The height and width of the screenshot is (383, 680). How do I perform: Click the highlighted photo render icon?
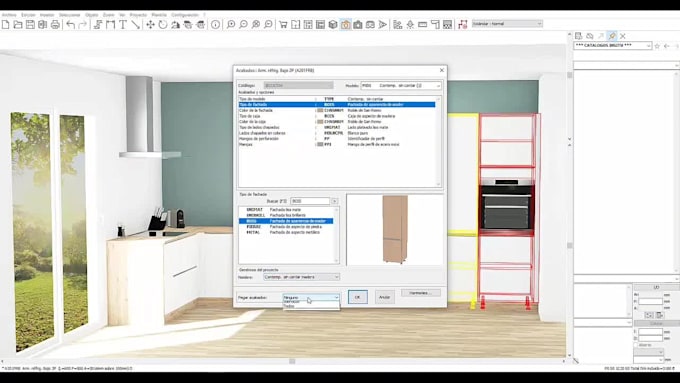tap(345, 25)
